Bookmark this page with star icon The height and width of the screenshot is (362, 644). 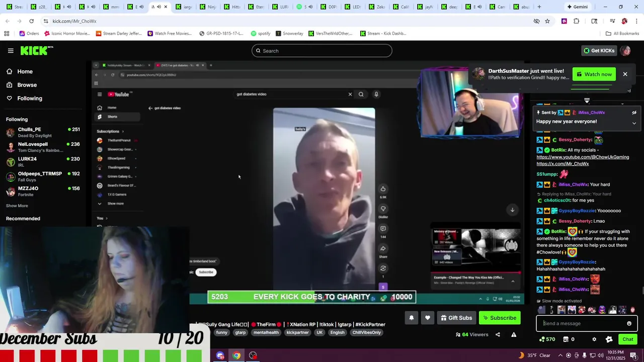click(547, 21)
